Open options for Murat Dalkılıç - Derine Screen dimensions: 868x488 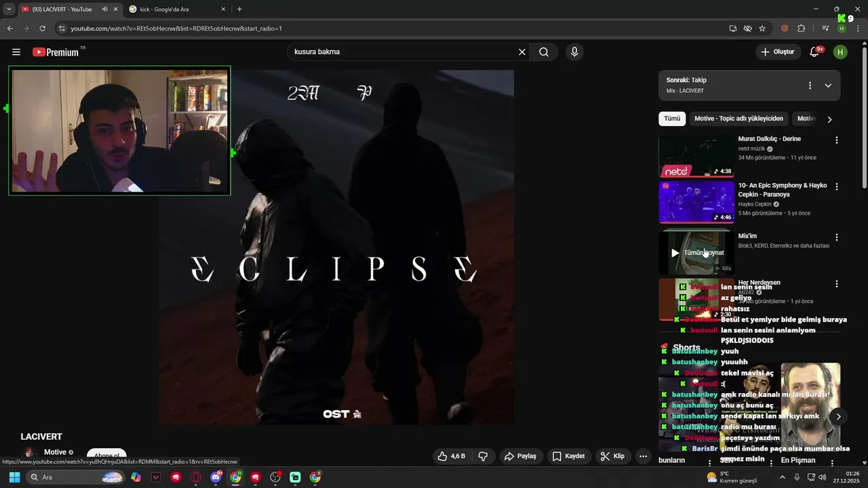pos(837,140)
